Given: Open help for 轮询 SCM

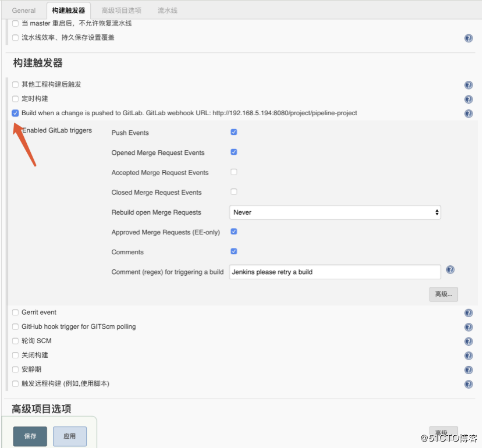Looking at the screenshot, I should point(468,342).
